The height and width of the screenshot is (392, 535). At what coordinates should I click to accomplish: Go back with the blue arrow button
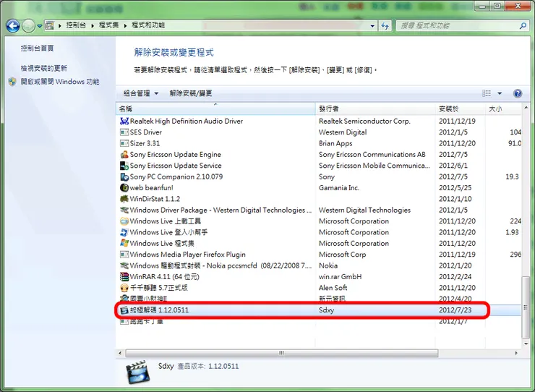tap(13, 25)
